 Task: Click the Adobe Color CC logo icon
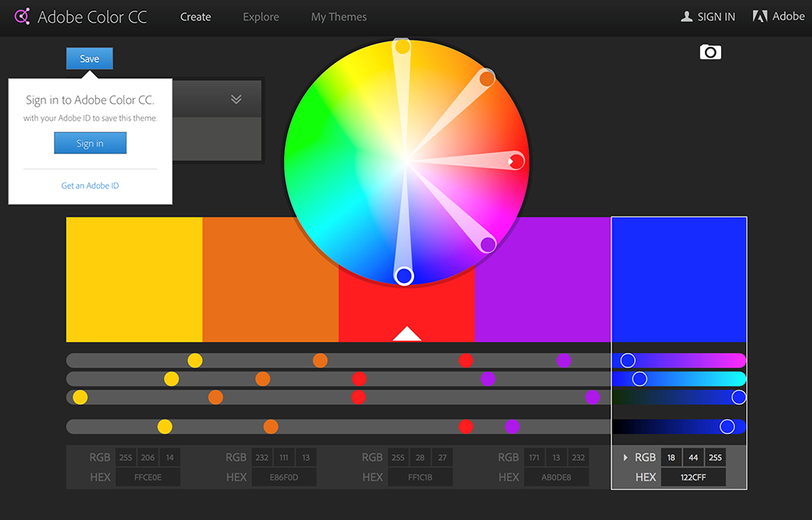click(20, 16)
